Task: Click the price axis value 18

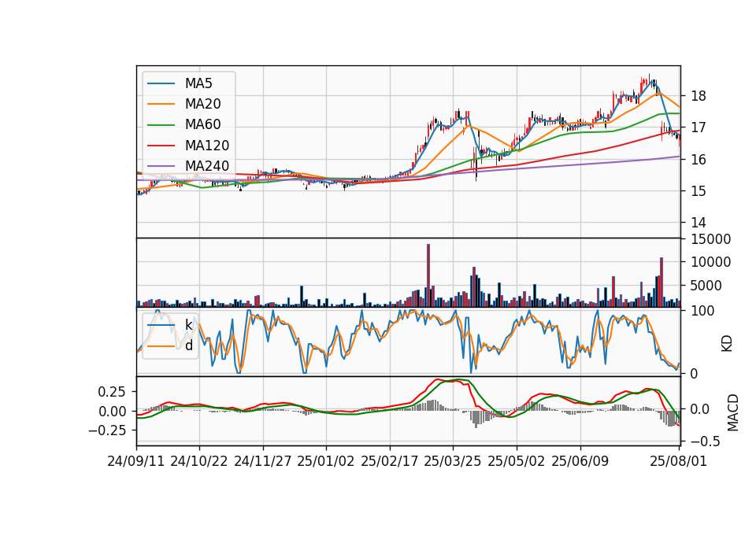Action: tap(699, 96)
